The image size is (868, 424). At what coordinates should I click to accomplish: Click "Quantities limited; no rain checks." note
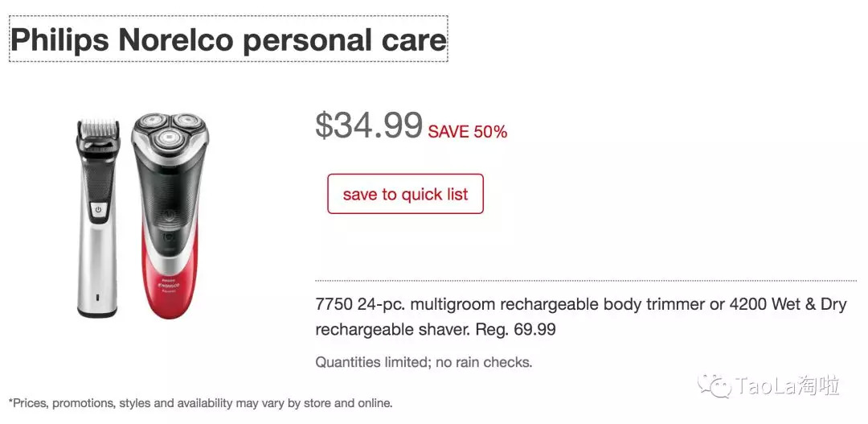pos(424,362)
